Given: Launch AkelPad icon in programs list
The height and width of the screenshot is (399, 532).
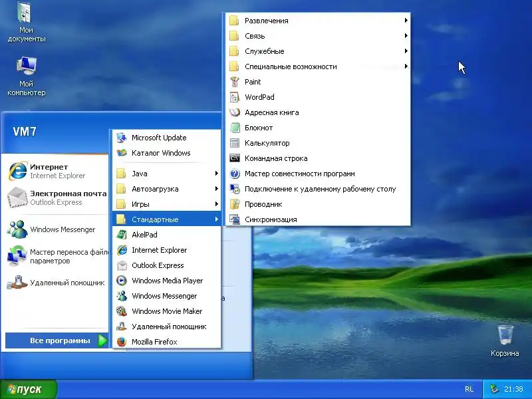Looking at the screenshot, I should (x=122, y=235).
